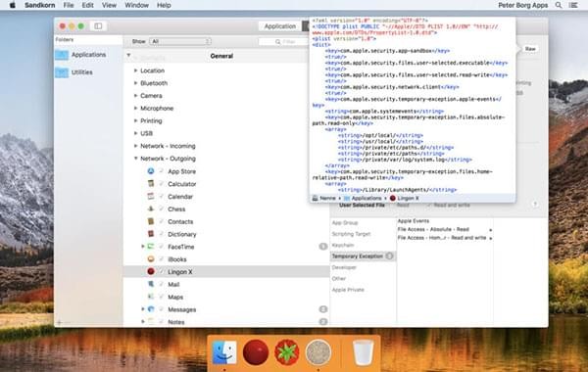Toggle the checkbox next to Mail

162,284
